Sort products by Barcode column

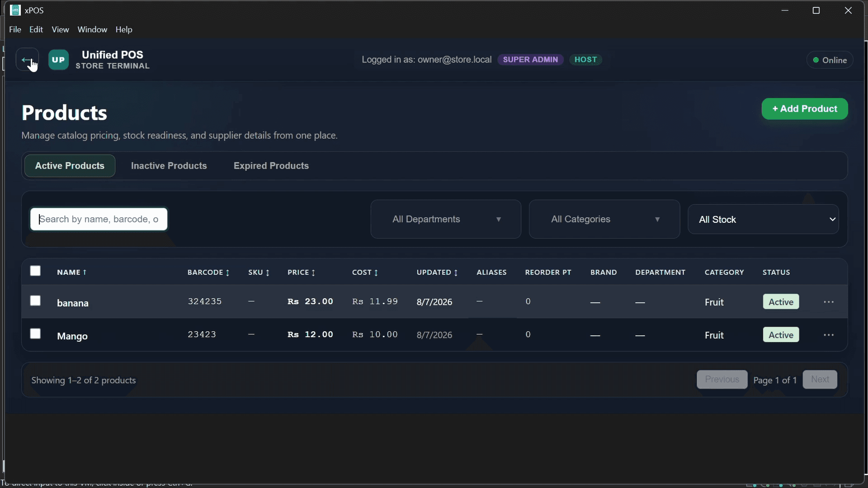[x=208, y=272]
